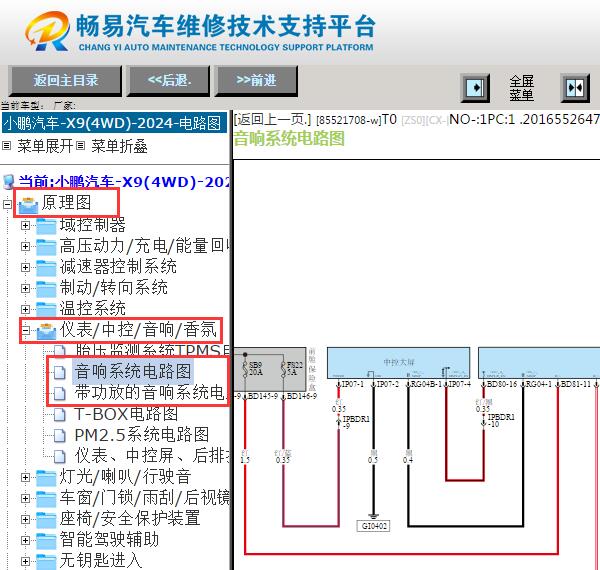
Task: Expand the 高压动力/充电/能量回收 folder
Action: point(25,246)
